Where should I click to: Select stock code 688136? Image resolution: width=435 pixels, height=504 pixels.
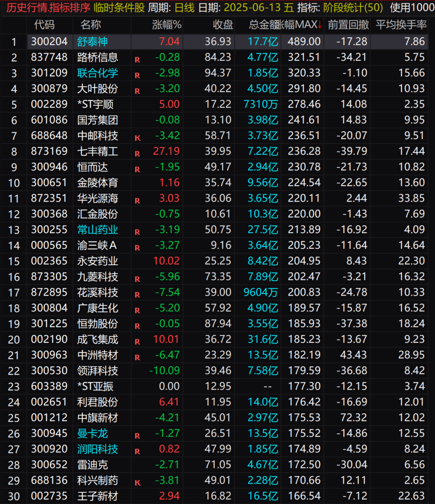[49, 480]
